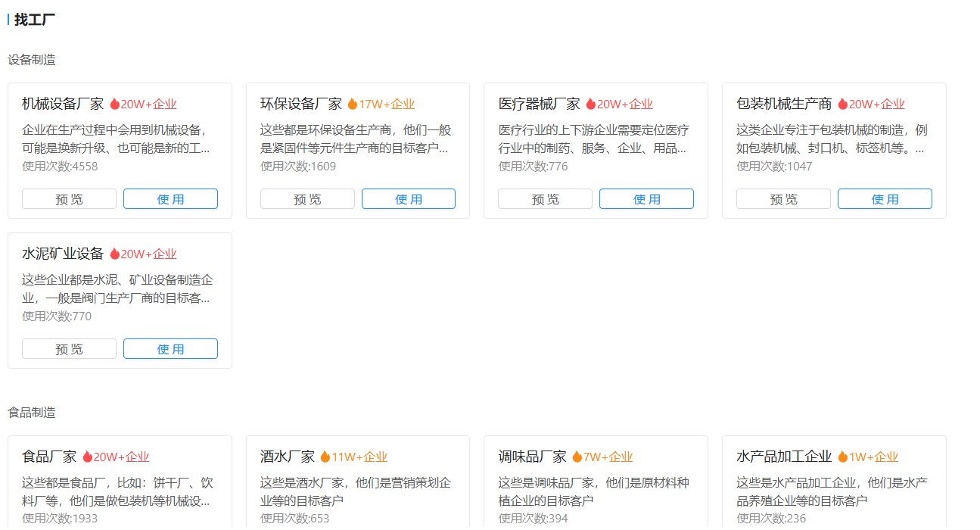Image resolution: width=980 pixels, height=530 pixels.
Task: Click 20W+企业 label on 机械设备厂家
Action: pos(148,104)
